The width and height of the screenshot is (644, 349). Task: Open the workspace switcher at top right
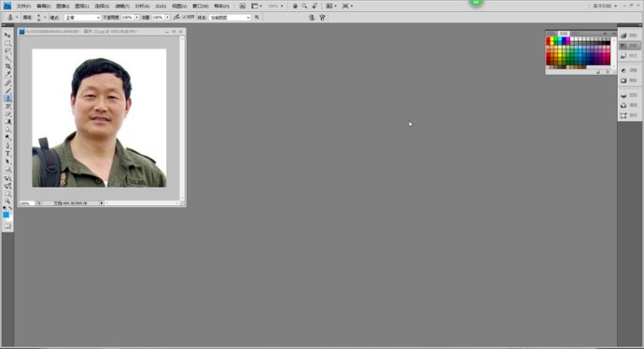coord(605,7)
